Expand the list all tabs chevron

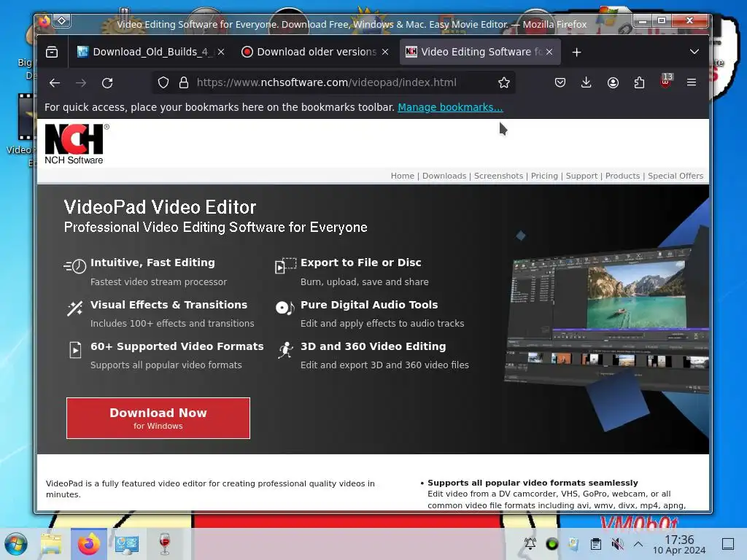pos(694,52)
